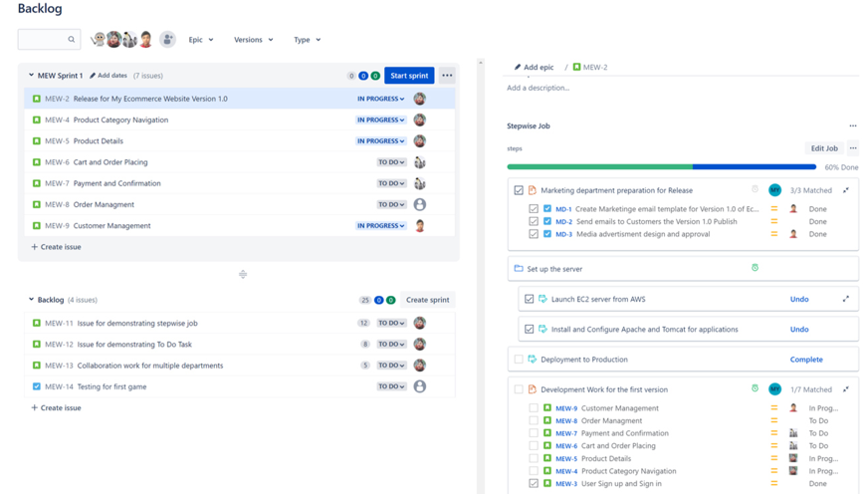This screenshot has height=494, width=868.
Task: Collapse the MEW Sprint 1 section
Action: (31, 76)
